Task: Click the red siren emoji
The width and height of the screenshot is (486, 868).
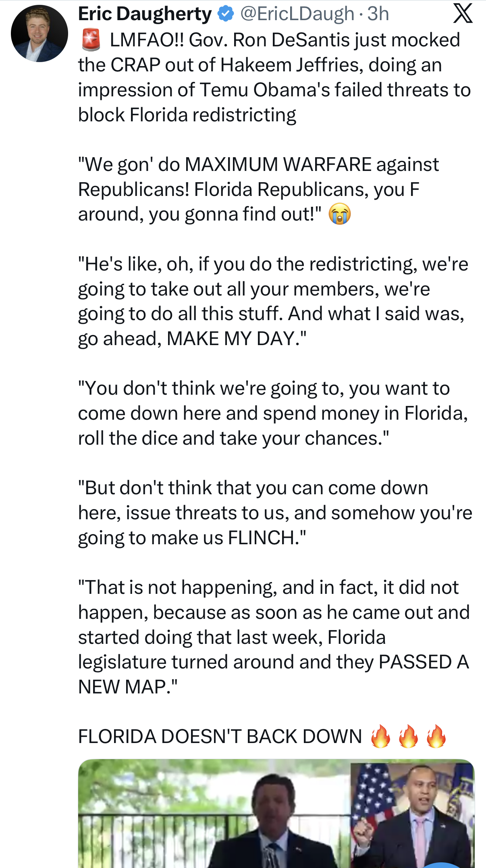Action: tap(91, 40)
